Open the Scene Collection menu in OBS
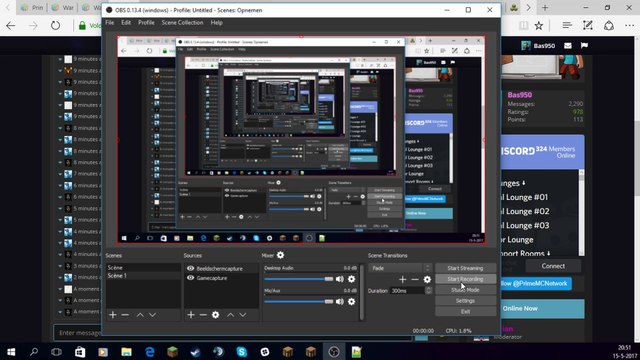This screenshot has height=360, width=640. click(x=182, y=22)
